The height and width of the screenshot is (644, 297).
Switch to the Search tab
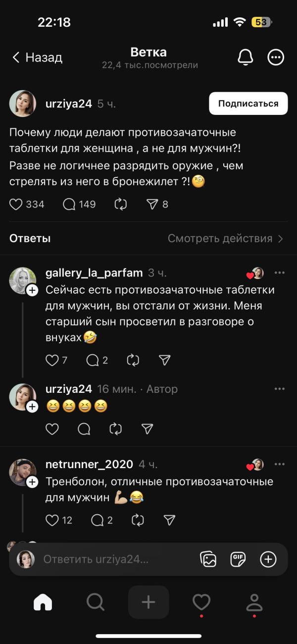point(95,602)
